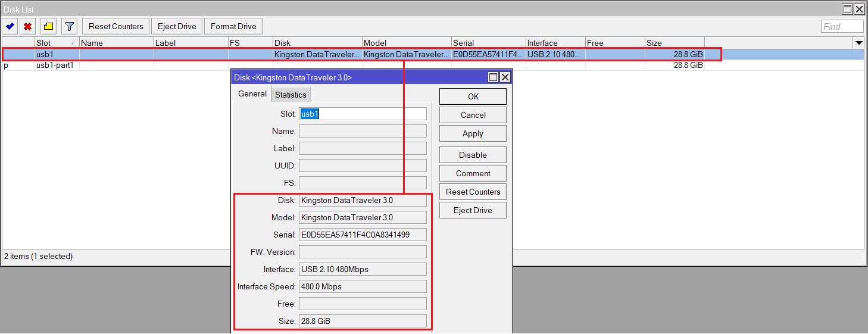Click the FS field in Disk dialog
868x334 pixels.
pyautogui.click(x=363, y=183)
